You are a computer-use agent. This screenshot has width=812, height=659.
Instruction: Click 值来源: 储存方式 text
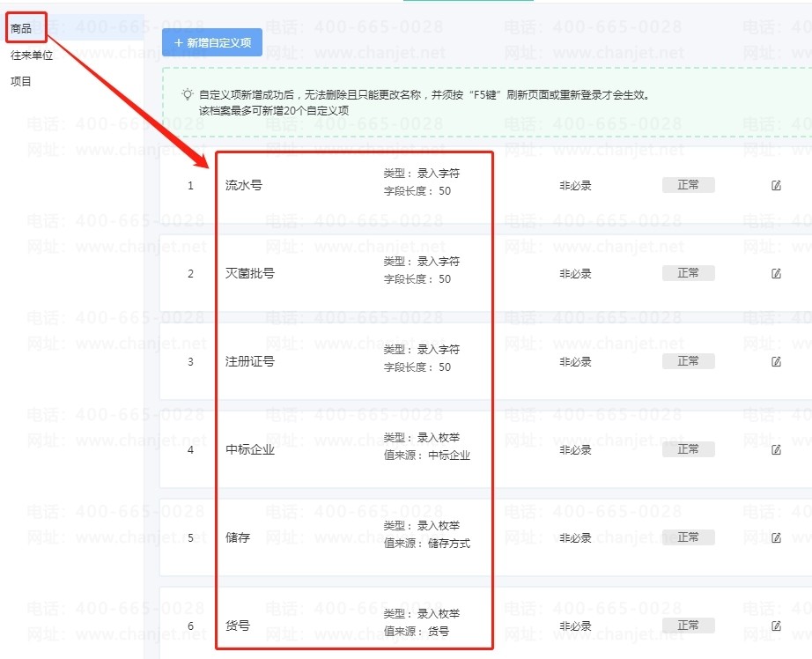[427, 543]
